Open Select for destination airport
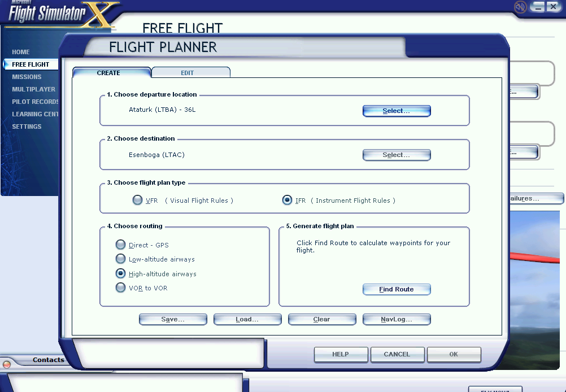566x392 pixels. pos(397,155)
